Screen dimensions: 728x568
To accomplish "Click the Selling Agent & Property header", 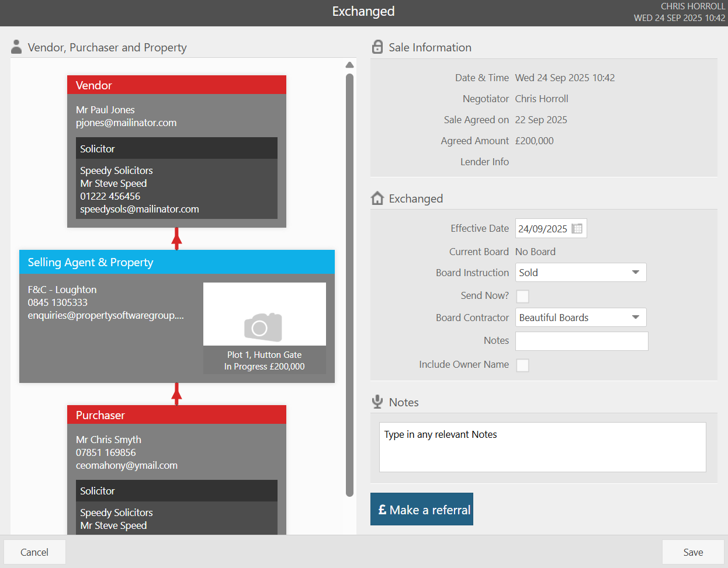I will click(x=177, y=262).
